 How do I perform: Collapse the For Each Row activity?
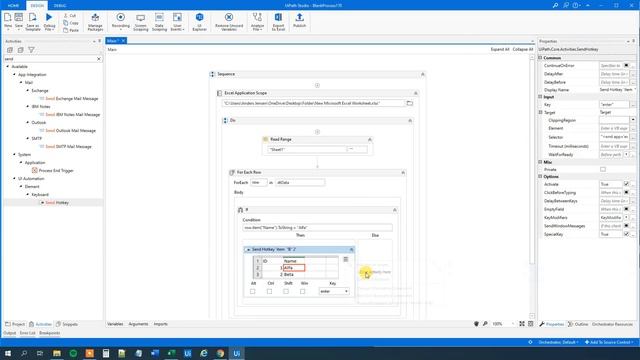click(x=403, y=172)
